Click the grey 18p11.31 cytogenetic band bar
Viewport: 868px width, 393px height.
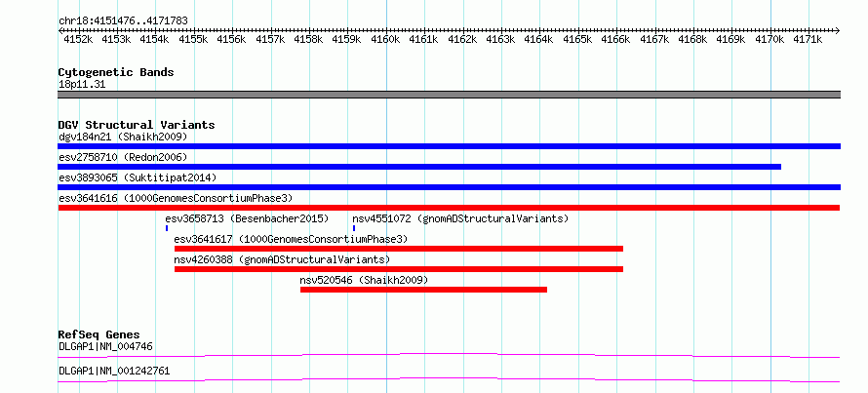click(449, 95)
